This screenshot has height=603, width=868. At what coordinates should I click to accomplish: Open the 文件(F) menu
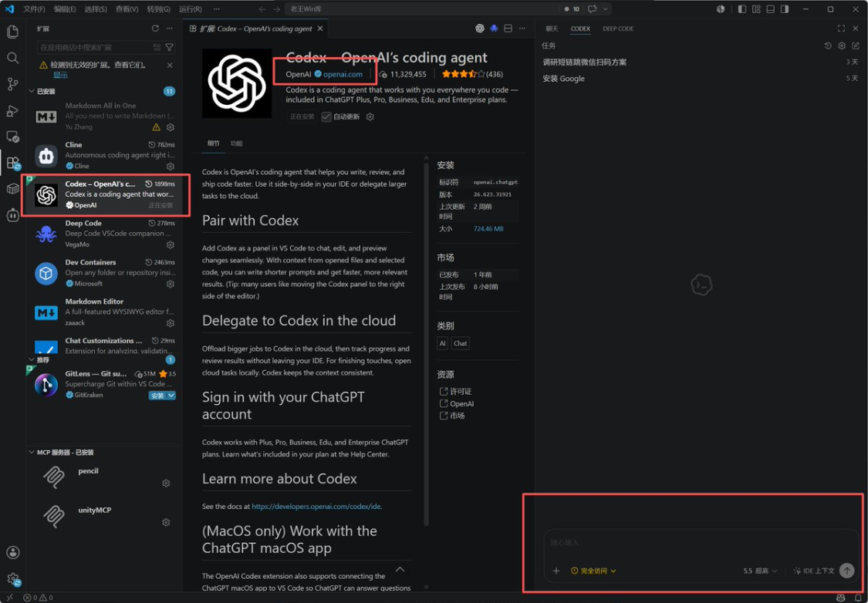pos(34,9)
